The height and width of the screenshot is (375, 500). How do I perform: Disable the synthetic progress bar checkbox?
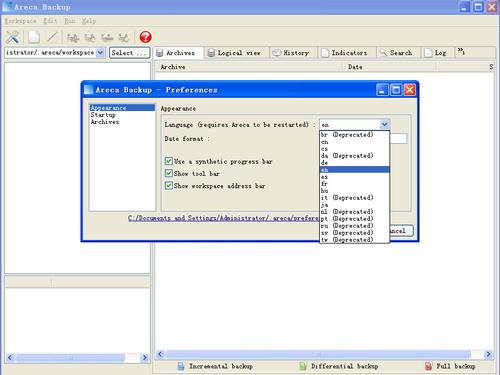click(169, 161)
